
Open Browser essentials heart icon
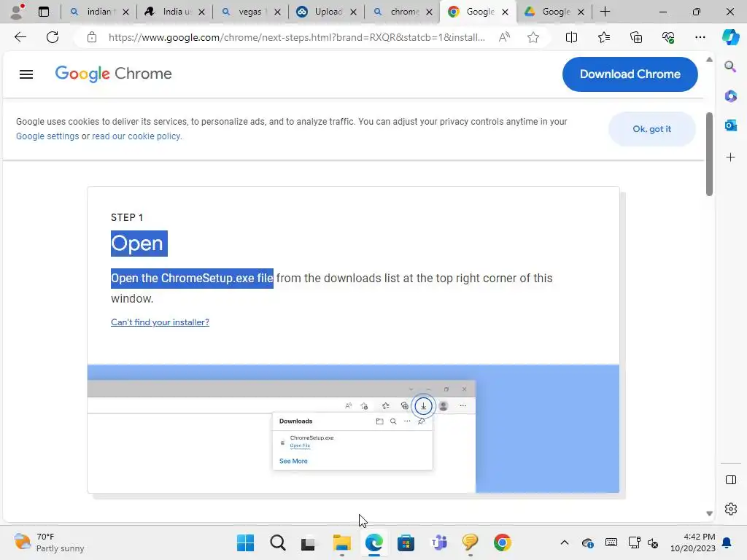[668, 37]
